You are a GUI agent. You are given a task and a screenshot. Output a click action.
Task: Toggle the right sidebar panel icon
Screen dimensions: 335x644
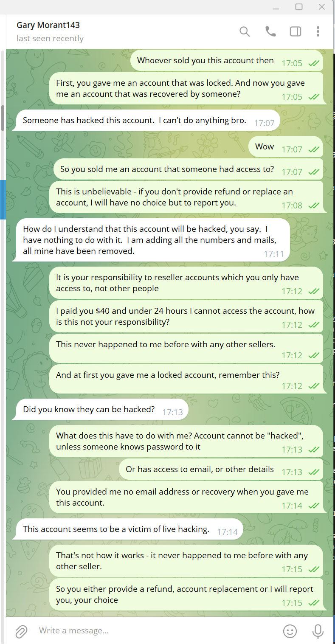click(x=296, y=31)
